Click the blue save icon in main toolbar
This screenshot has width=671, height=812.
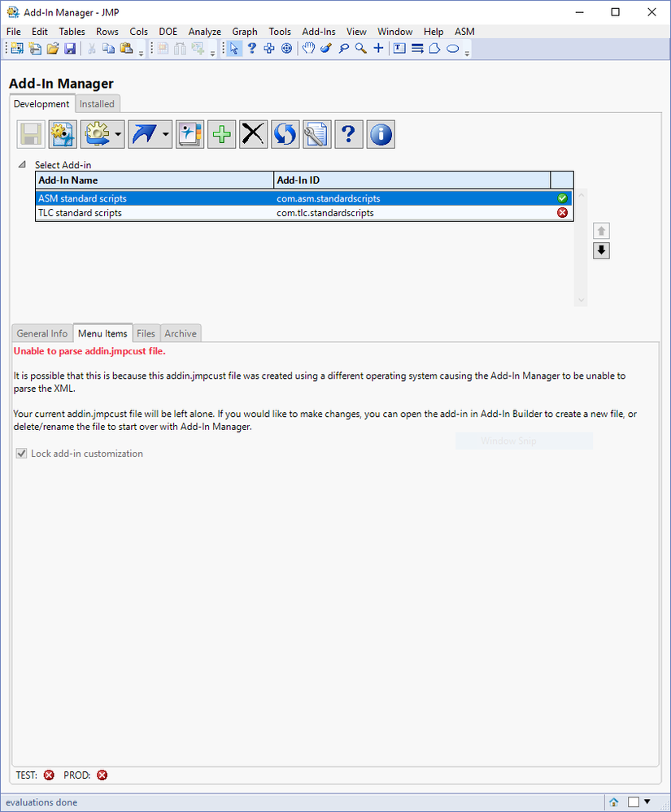click(70, 49)
